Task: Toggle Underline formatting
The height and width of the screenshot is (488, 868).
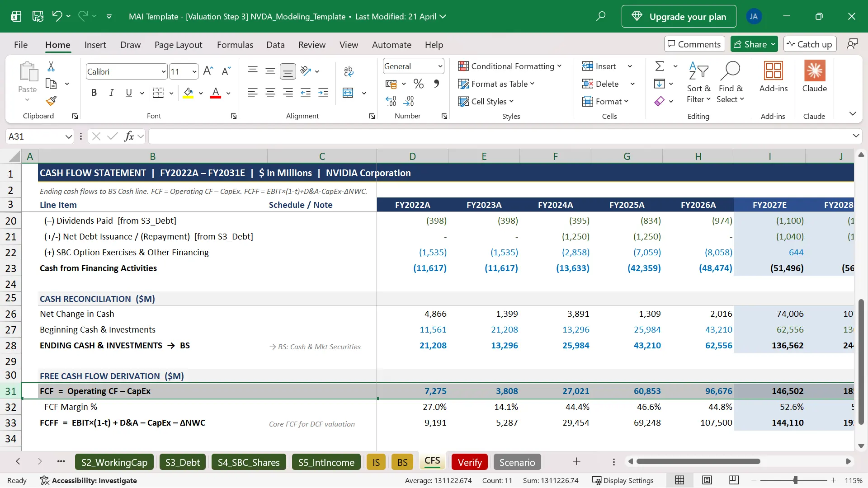Action: pos(129,93)
